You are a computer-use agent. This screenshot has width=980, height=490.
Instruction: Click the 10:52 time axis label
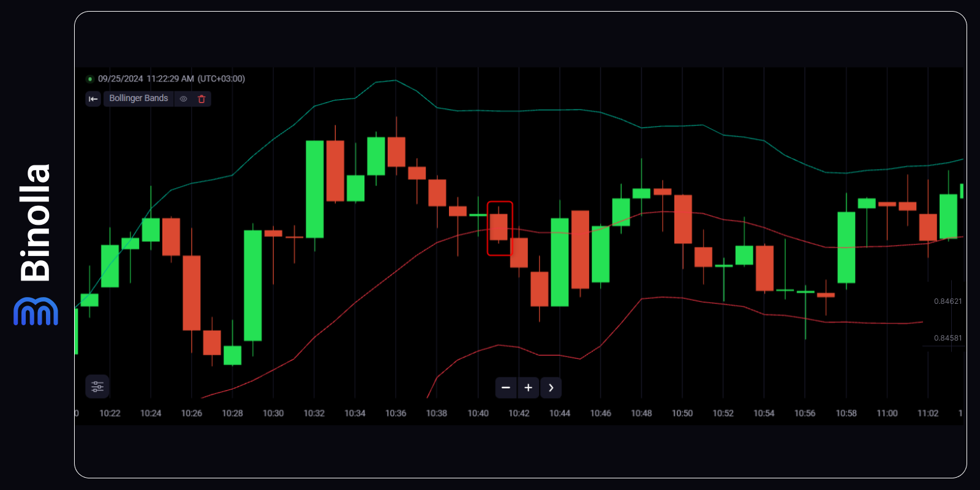pyautogui.click(x=723, y=413)
